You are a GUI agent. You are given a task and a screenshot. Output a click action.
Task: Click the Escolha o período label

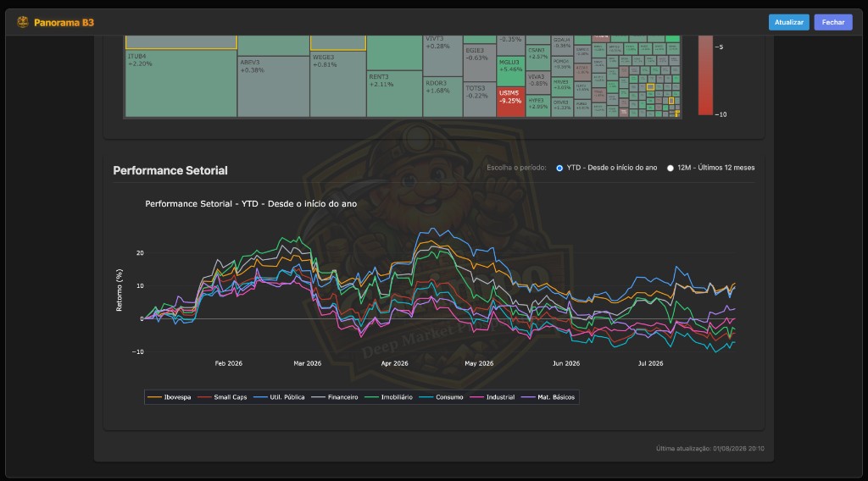516,168
